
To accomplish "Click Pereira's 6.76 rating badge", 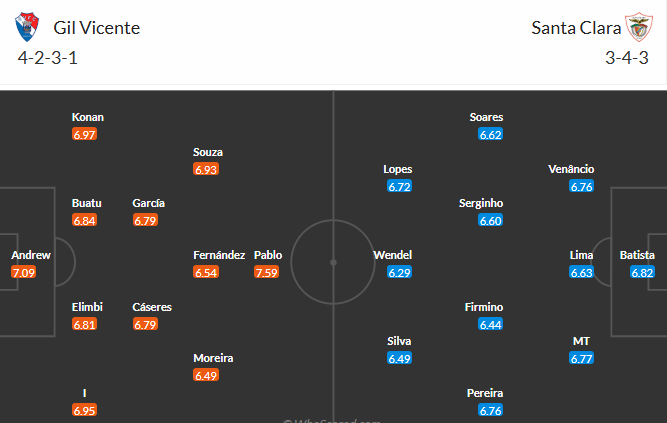I will (490, 410).
